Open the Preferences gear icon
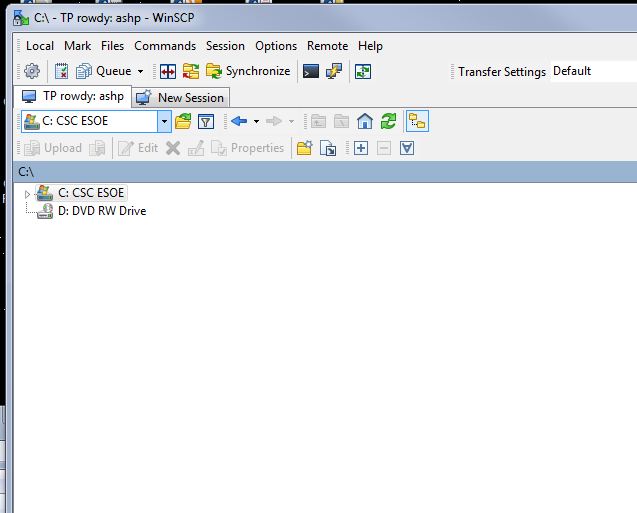This screenshot has width=637, height=513. (32, 71)
